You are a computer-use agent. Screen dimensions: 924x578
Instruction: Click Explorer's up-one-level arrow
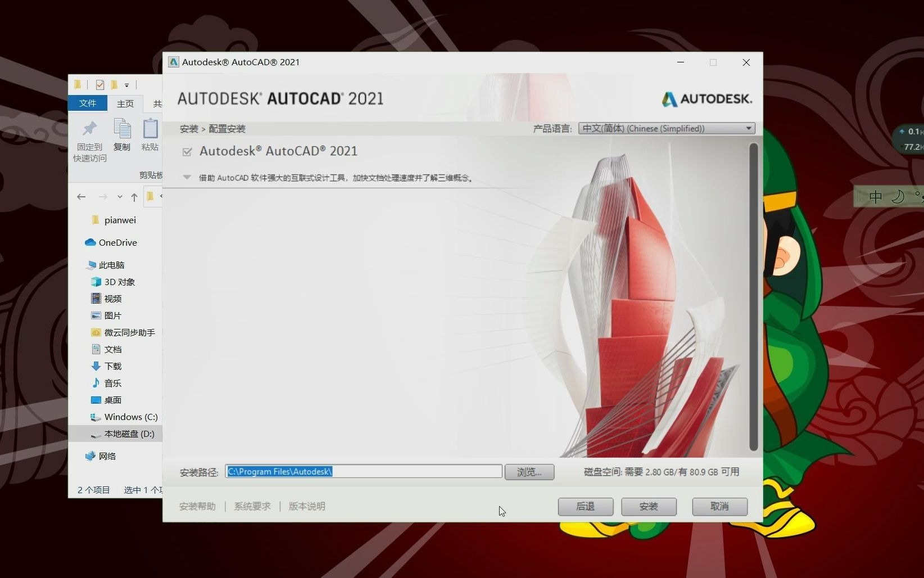(x=134, y=197)
